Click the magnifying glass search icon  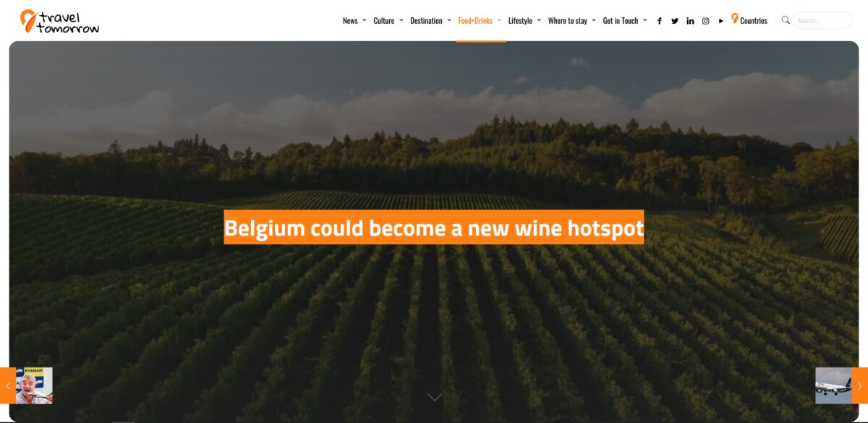[786, 20]
